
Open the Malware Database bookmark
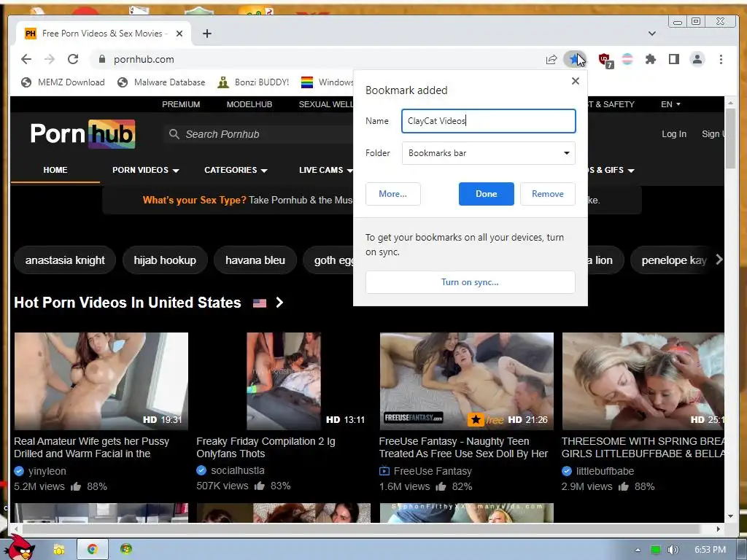pyautogui.click(x=161, y=82)
